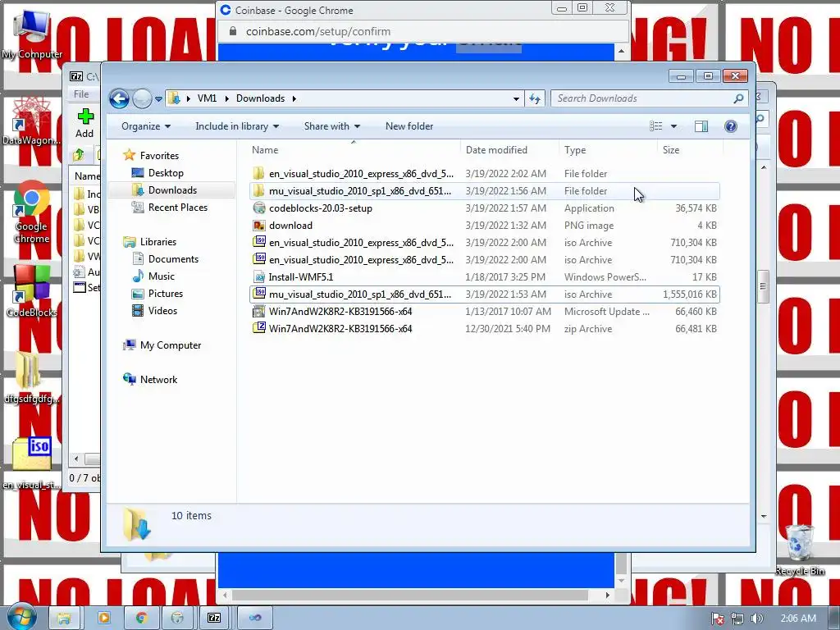Open Explorer help icon
This screenshot has height=630, width=840.
(x=731, y=126)
